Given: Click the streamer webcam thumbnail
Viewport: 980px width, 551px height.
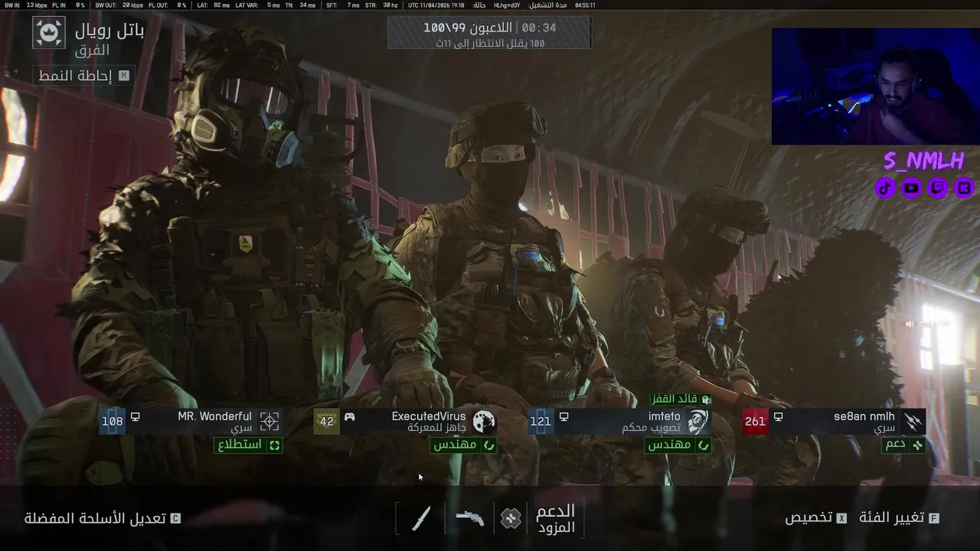Looking at the screenshot, I should click(x=875, y=86).
